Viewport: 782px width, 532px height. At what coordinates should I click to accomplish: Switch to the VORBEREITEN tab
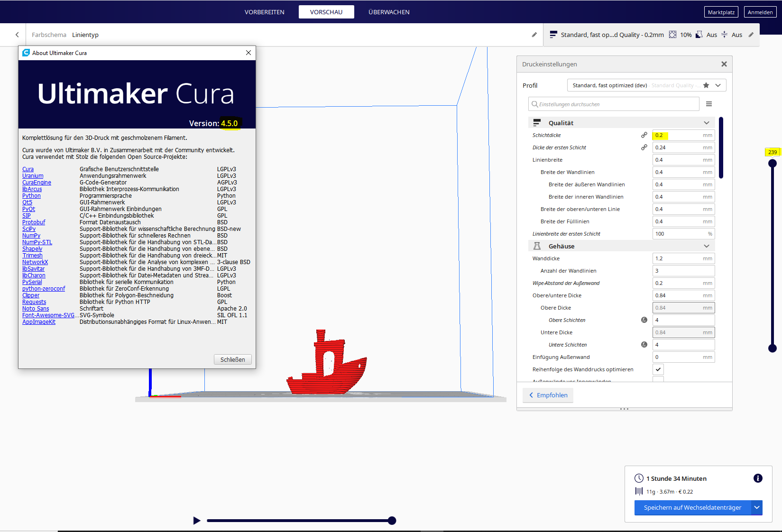coord(264,12)
